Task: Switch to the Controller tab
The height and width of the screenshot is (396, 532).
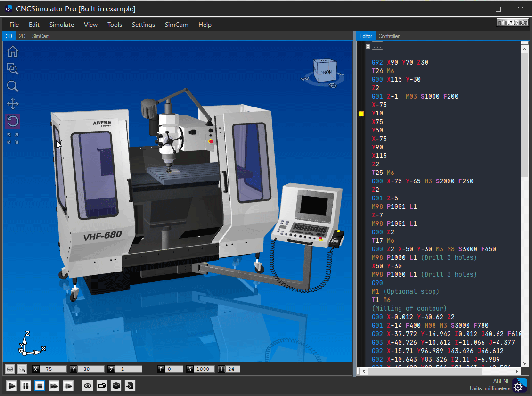Action: point(389,36)
